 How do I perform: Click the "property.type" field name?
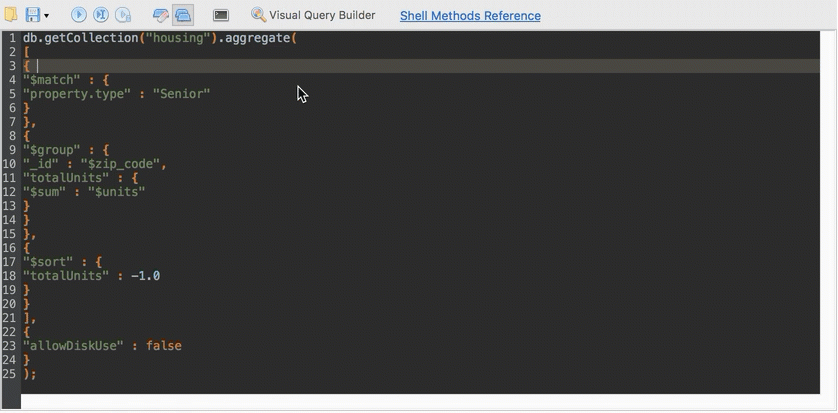(77, 94)
